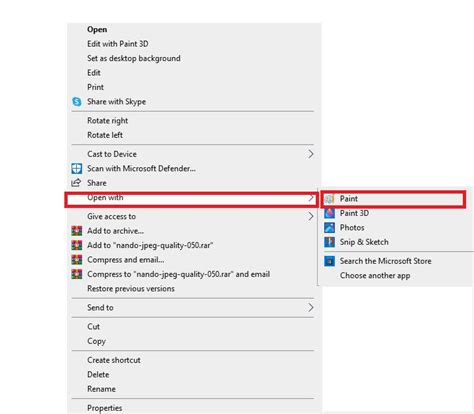Screen dimensions: 474x414
Task: Select Print from the context menu
Action: point(95,87)
